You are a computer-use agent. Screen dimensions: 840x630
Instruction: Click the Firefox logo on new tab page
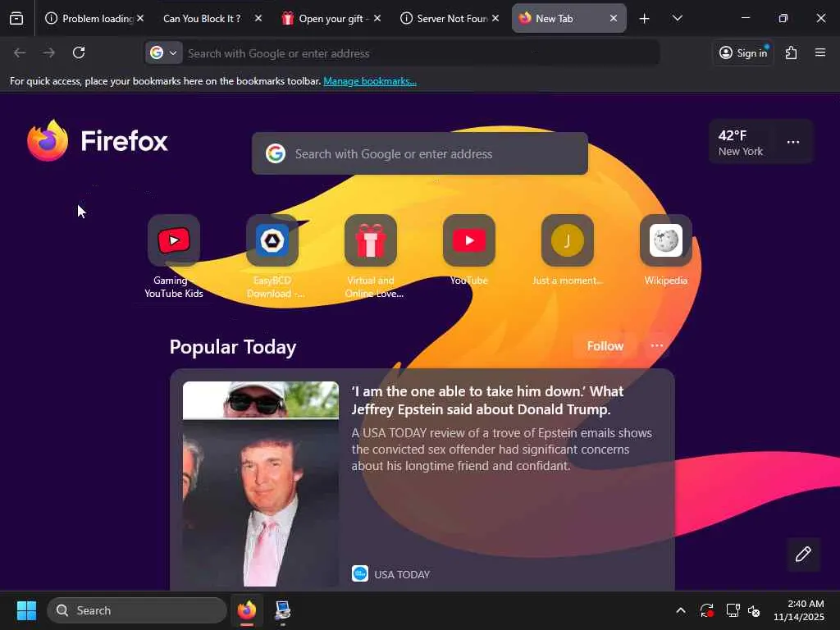point(98,140)
